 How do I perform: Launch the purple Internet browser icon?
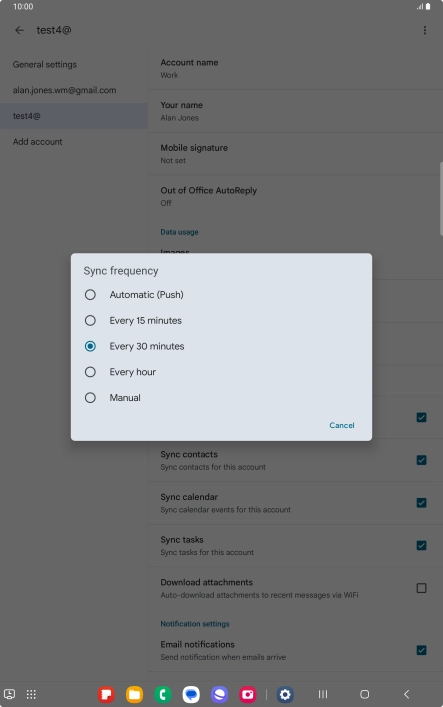220,694
